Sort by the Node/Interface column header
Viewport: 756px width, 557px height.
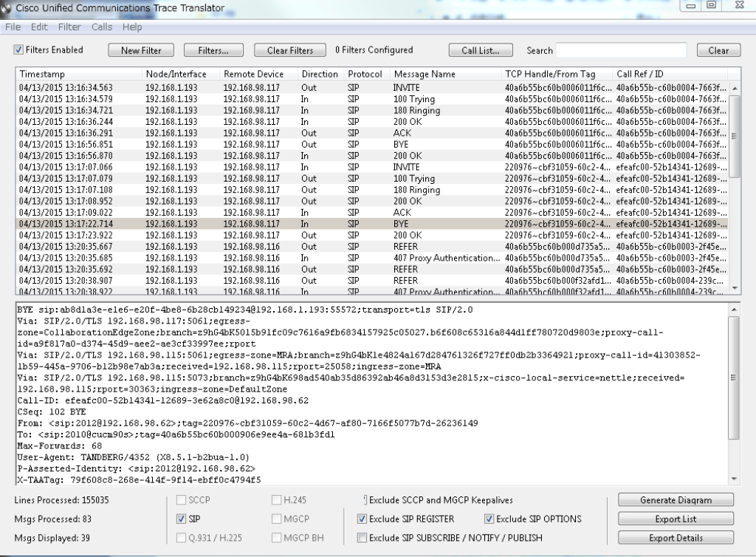[x=181, y=74]
